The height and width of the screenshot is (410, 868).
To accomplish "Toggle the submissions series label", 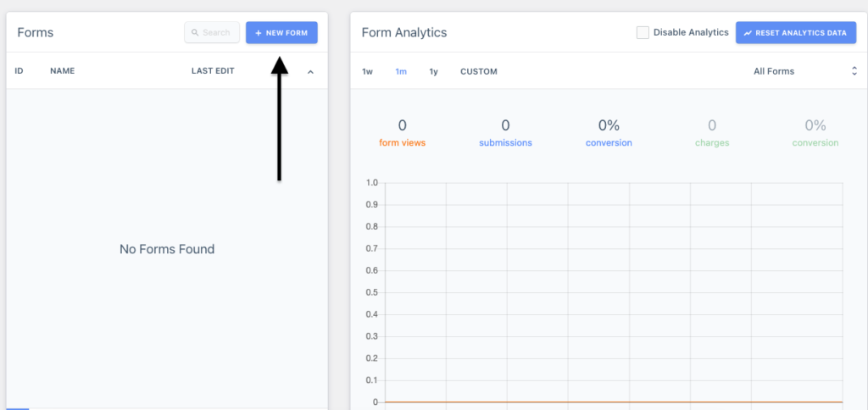I will pyautogui.click(x=505, y=143).
